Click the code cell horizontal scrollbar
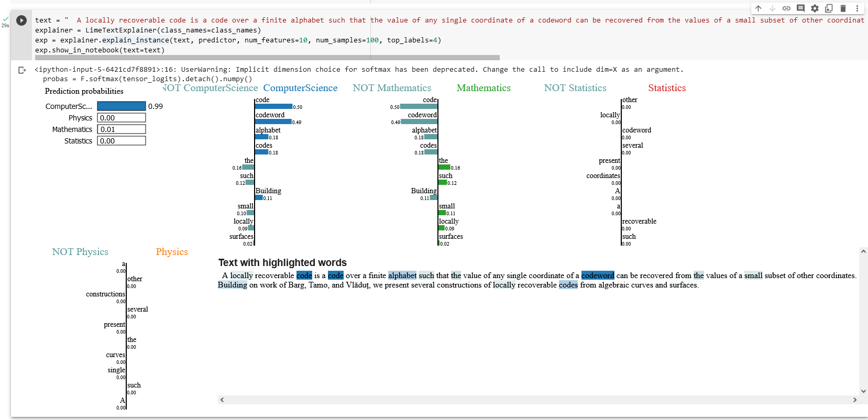This screenshot has height=420, width=868. pos(267,58)
